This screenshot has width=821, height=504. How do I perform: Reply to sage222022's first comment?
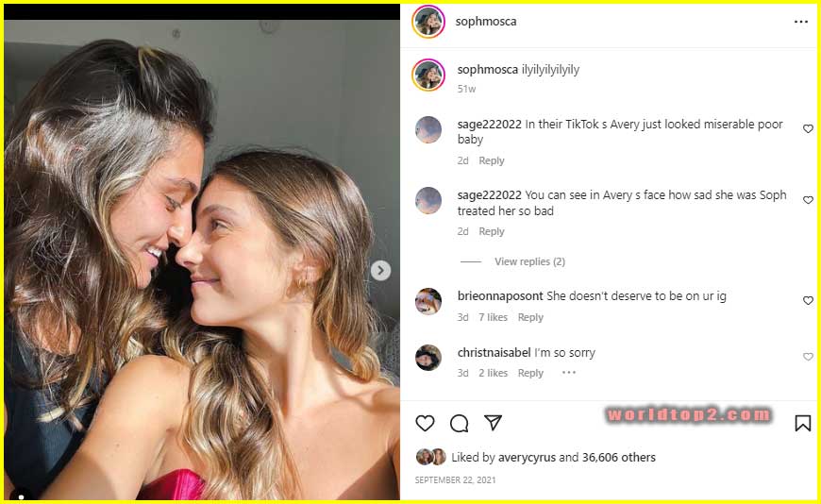point(492,160)
